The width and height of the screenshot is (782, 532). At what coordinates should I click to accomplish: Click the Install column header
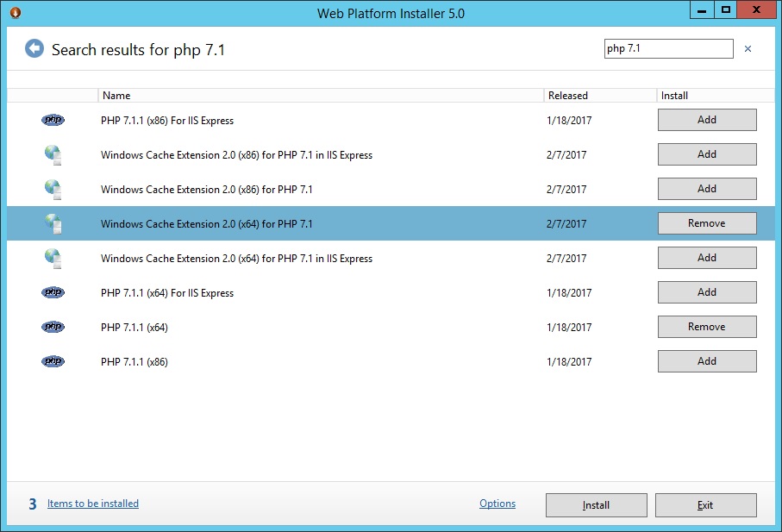tap(716, 95)
